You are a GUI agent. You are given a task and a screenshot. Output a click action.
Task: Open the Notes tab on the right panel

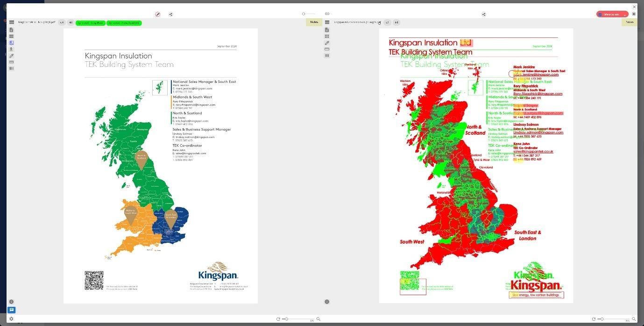[630, 22]
